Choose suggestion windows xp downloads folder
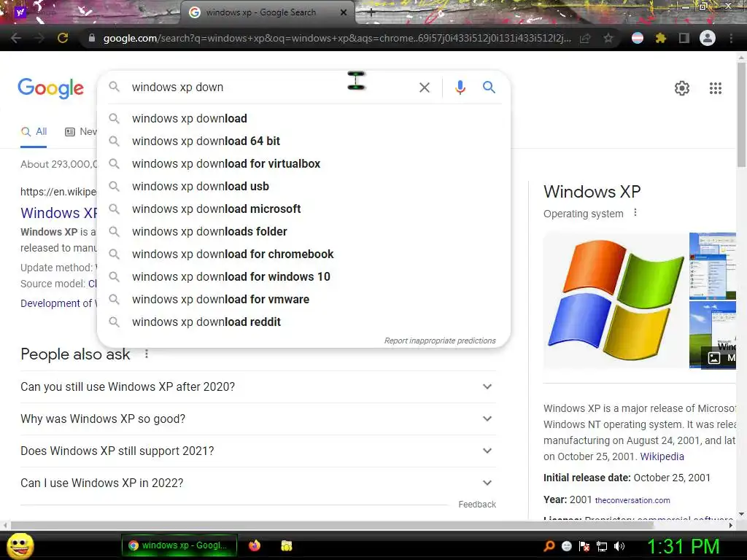 303,231
